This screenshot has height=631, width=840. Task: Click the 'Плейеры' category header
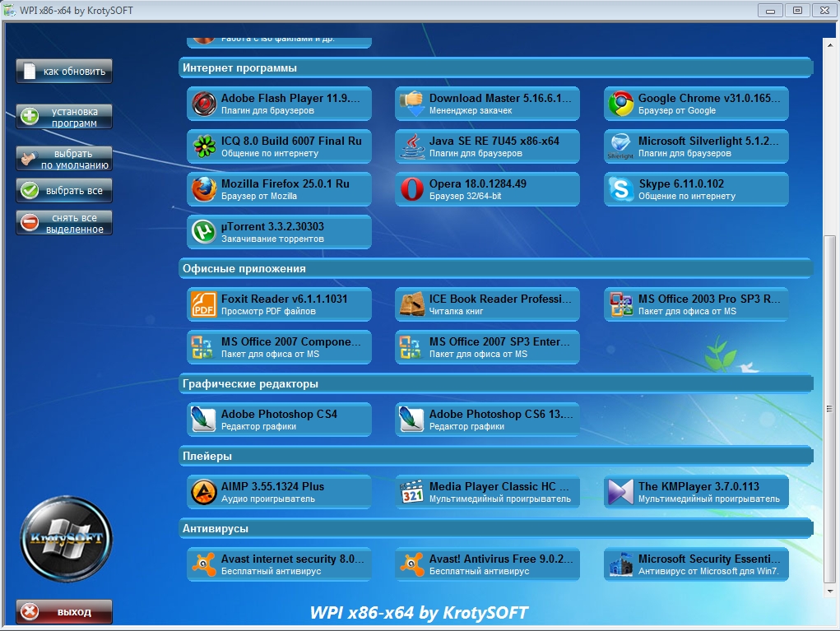click(496, 457)
